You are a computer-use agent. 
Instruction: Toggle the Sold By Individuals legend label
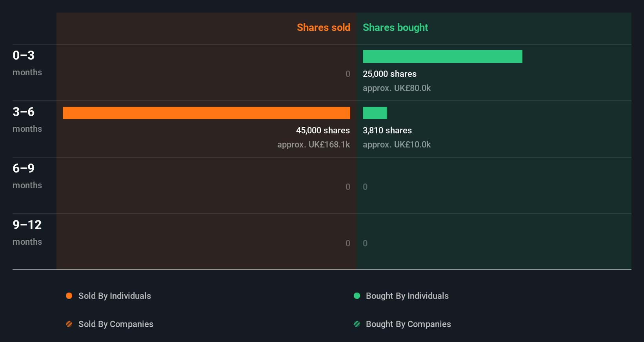[115, 296]
